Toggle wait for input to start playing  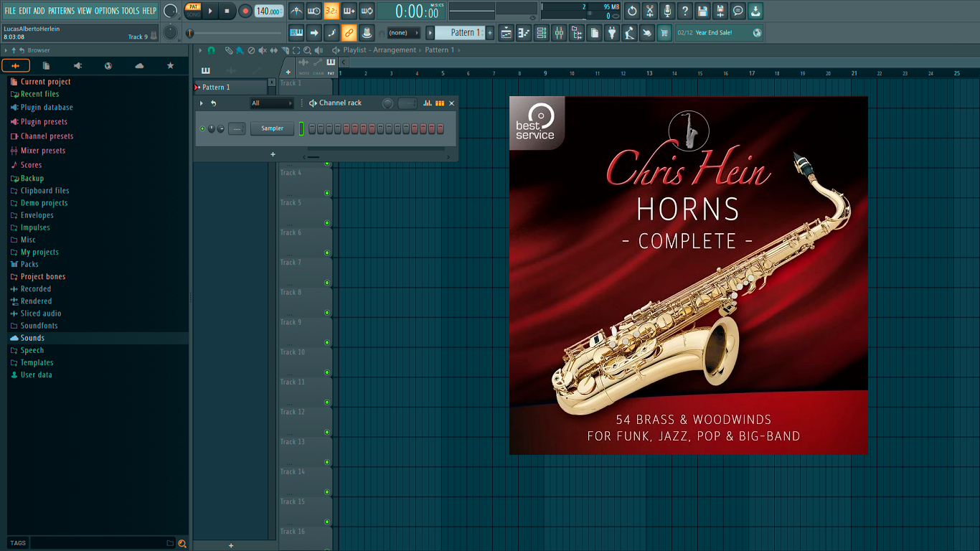pyautogui.click(x=314, y=11)
